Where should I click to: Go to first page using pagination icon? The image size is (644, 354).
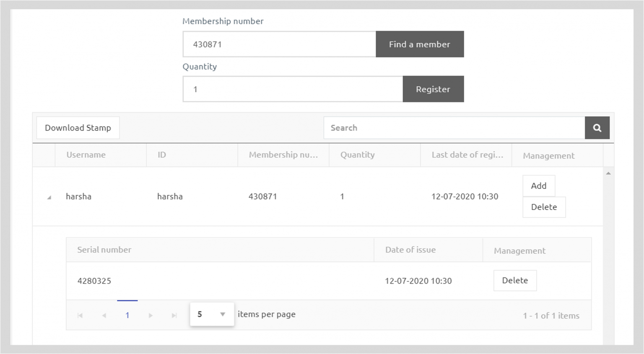pos(80,315)
